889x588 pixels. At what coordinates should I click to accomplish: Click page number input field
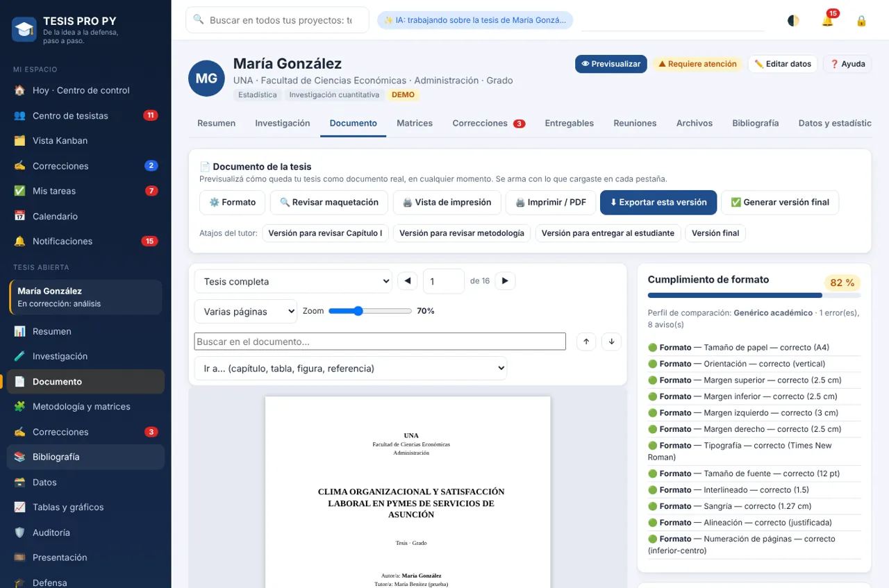point(443,281)
